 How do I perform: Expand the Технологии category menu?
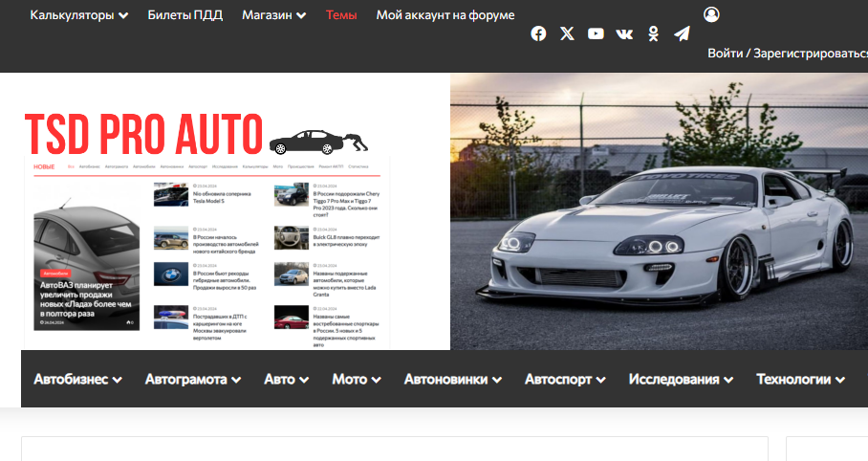(x=800, y=380)
